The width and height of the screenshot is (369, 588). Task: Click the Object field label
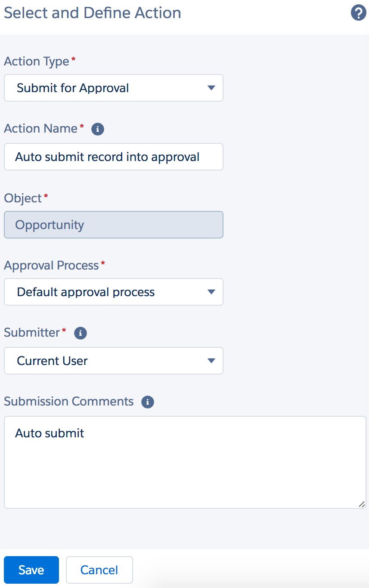pos(23,198)
